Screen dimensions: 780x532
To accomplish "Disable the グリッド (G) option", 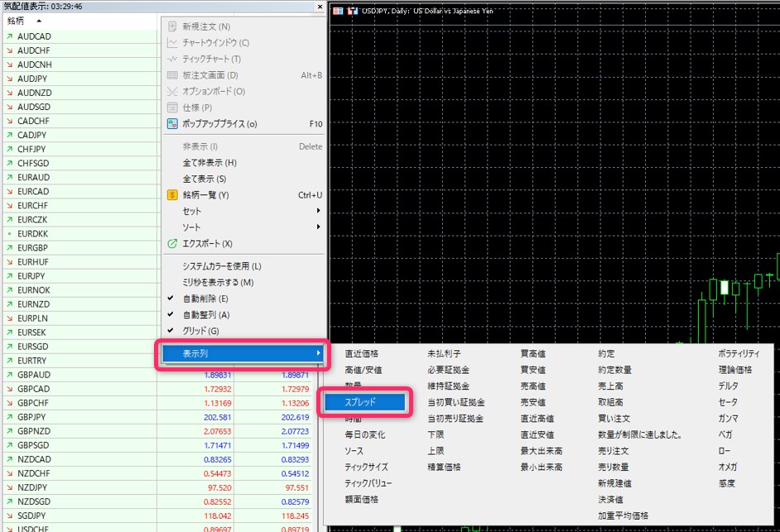I will coord(200,331).
